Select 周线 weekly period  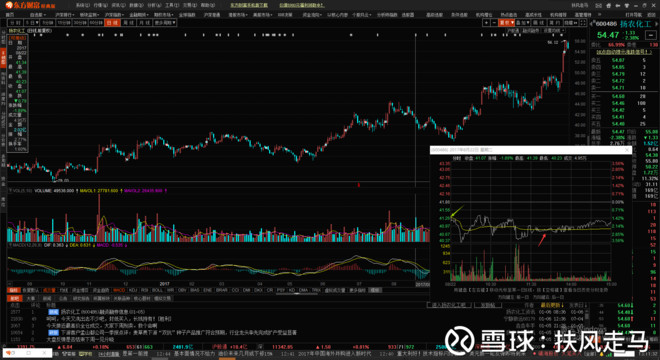pyautogui.click(x=128, y=22)
